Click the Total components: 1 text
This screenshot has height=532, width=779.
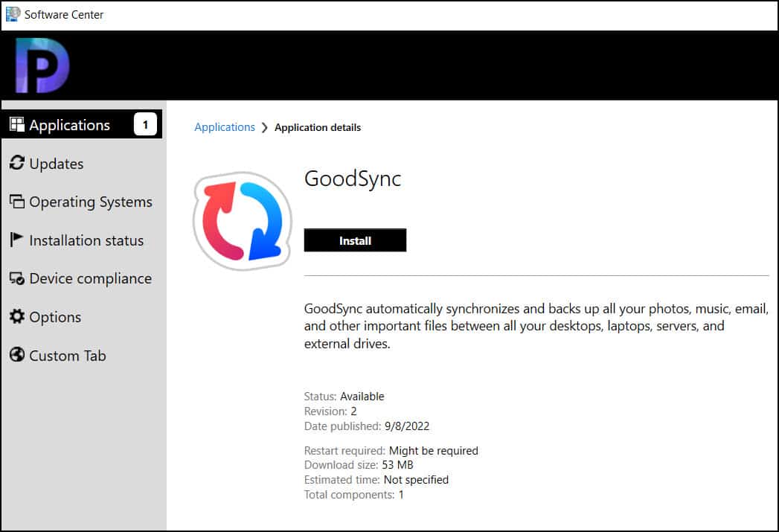(x=353, y=495)
